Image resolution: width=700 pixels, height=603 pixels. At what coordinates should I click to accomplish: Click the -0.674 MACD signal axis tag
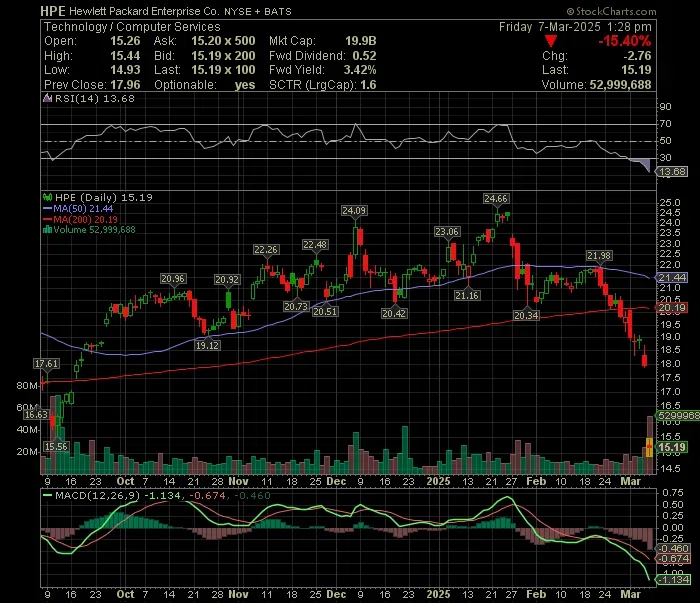tap(673, 559)
